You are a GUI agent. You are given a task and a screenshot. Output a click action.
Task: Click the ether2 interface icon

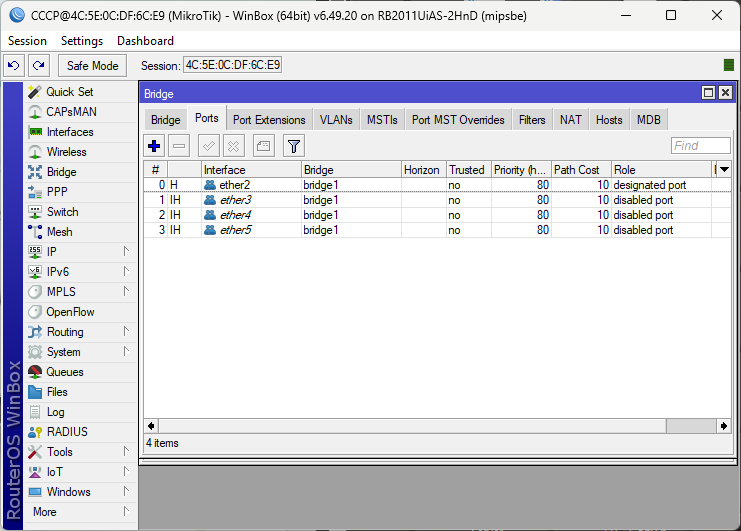pyautogui.click(x=210, y=185)
